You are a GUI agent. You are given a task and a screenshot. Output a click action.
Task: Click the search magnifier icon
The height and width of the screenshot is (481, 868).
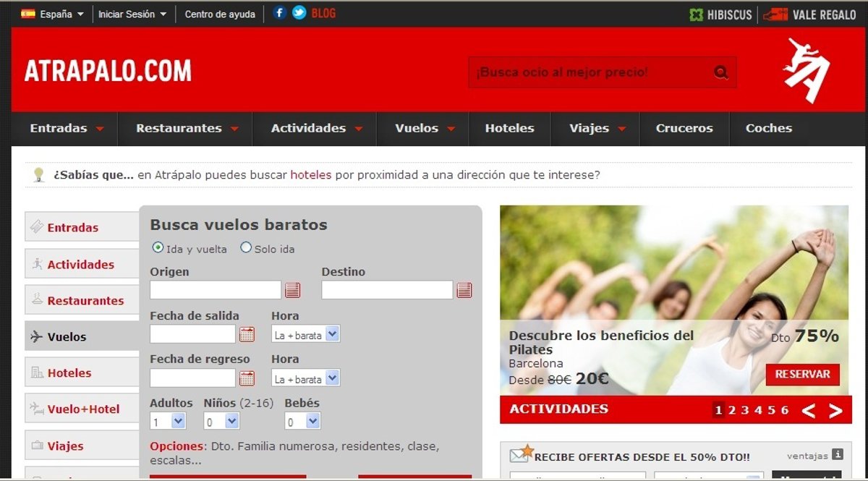pyautogui.click(x=720, y=72)
